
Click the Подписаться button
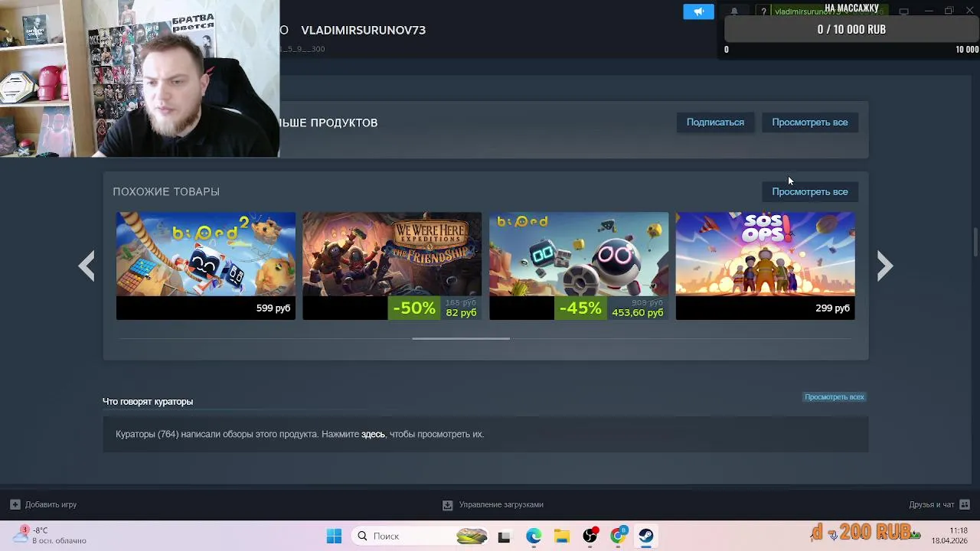(715, 122)
